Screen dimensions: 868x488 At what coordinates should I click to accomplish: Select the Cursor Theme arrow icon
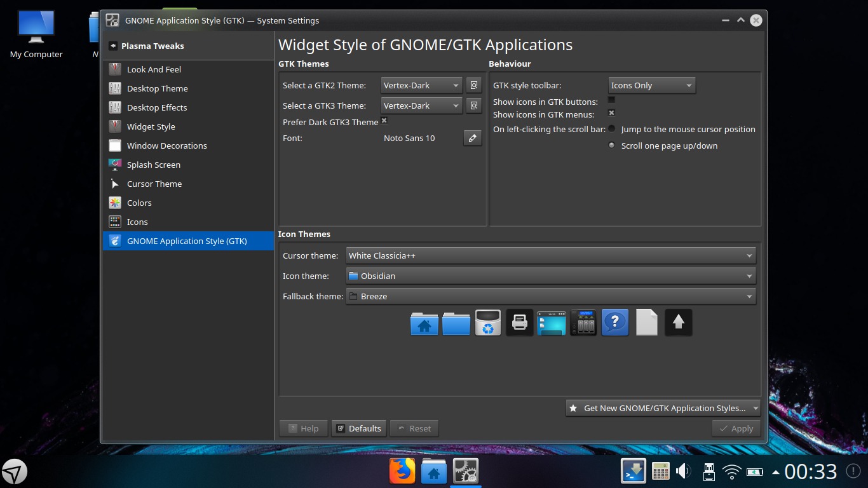[x=115, y=184]
